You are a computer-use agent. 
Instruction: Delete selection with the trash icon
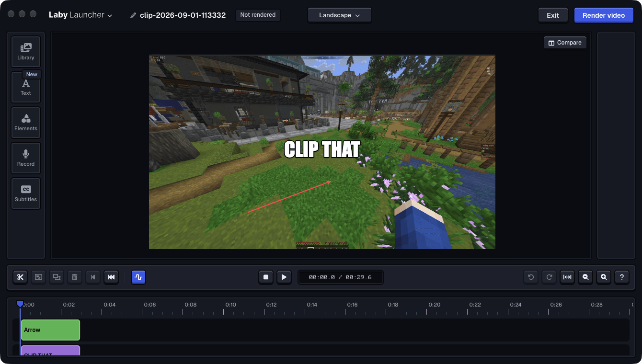tap(75, 277)
